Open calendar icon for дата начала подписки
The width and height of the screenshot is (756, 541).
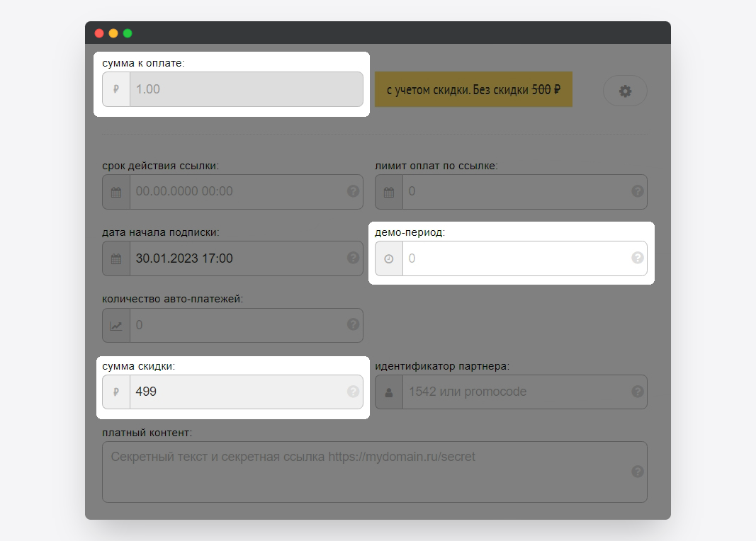click(x=116, y=258)
